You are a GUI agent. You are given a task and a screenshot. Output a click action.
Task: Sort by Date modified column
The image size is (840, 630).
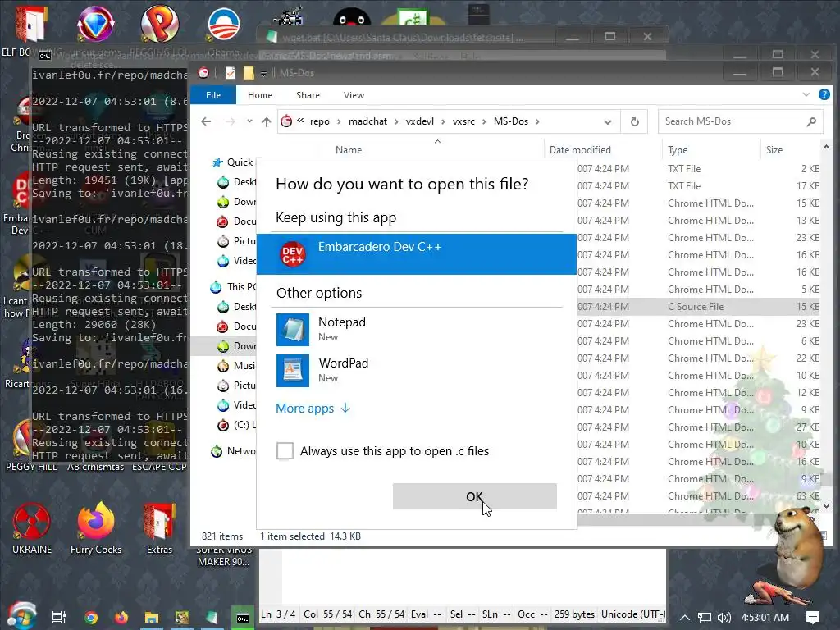coord(580,150)
